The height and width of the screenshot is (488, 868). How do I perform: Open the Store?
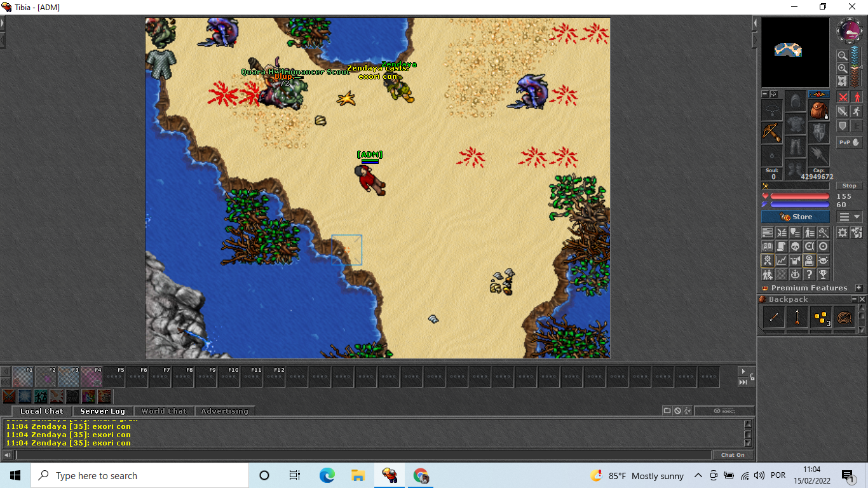(x=796, y=217)
